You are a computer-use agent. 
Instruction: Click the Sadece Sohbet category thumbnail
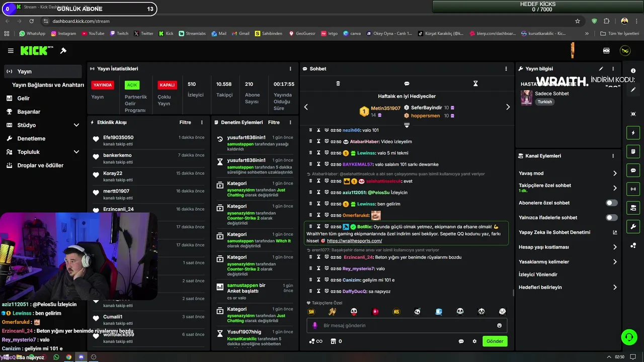coord(526,98)
